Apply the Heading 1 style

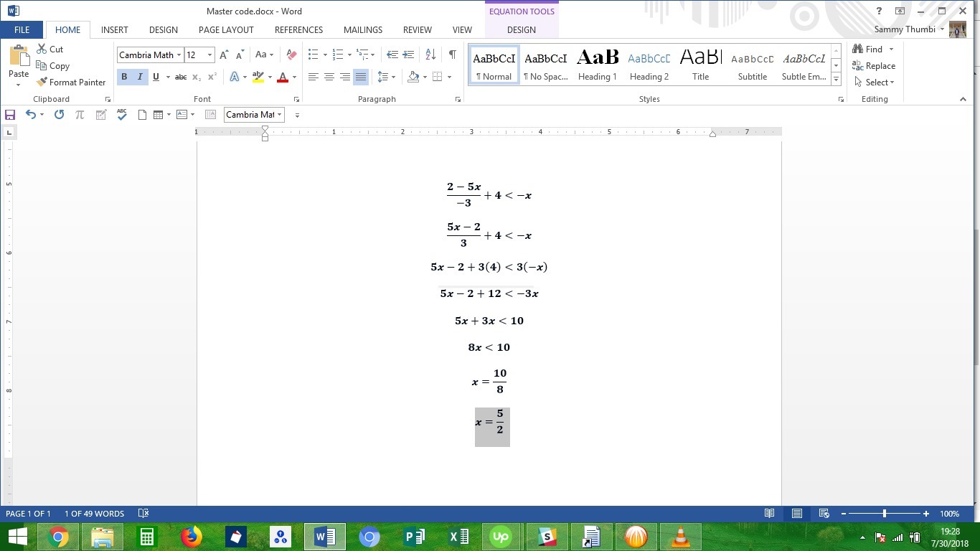598,65
